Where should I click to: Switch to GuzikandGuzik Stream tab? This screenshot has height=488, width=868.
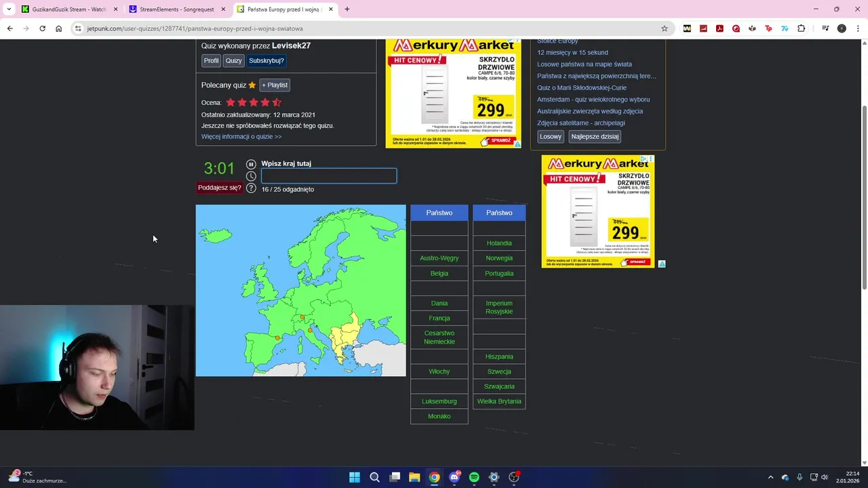(69, 9)
